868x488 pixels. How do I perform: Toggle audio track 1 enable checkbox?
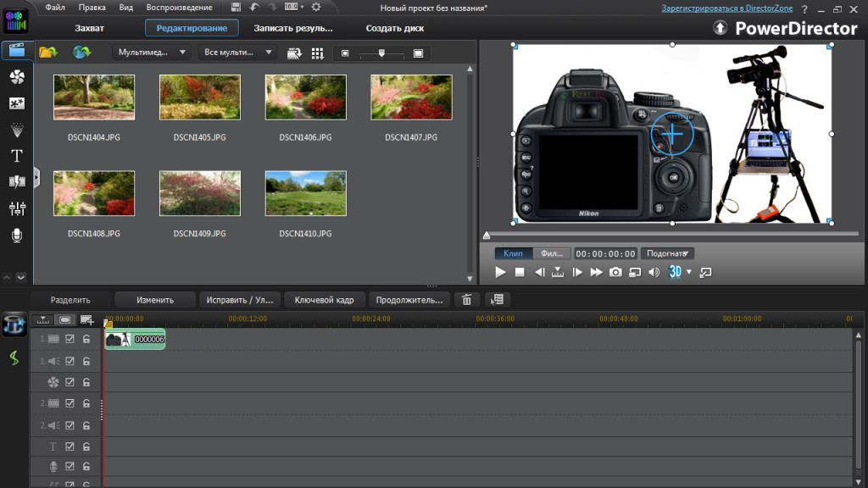pos(70,361)
